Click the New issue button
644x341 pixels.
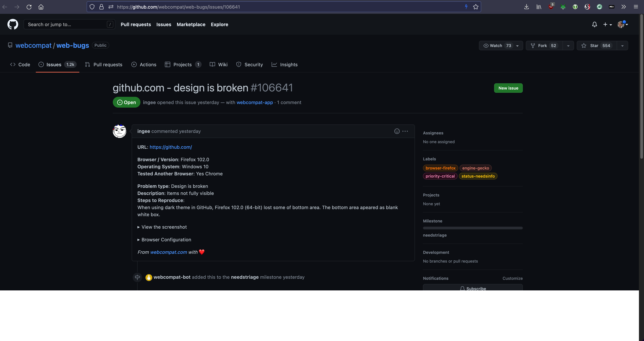[x=508, y=88]
